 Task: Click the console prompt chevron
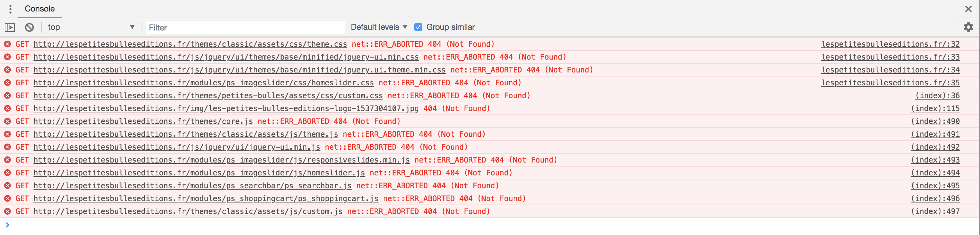tap(7, 225)
